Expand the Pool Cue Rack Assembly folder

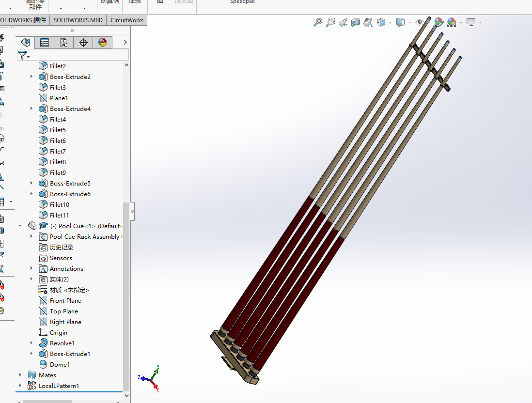click(x=31, y=236)
